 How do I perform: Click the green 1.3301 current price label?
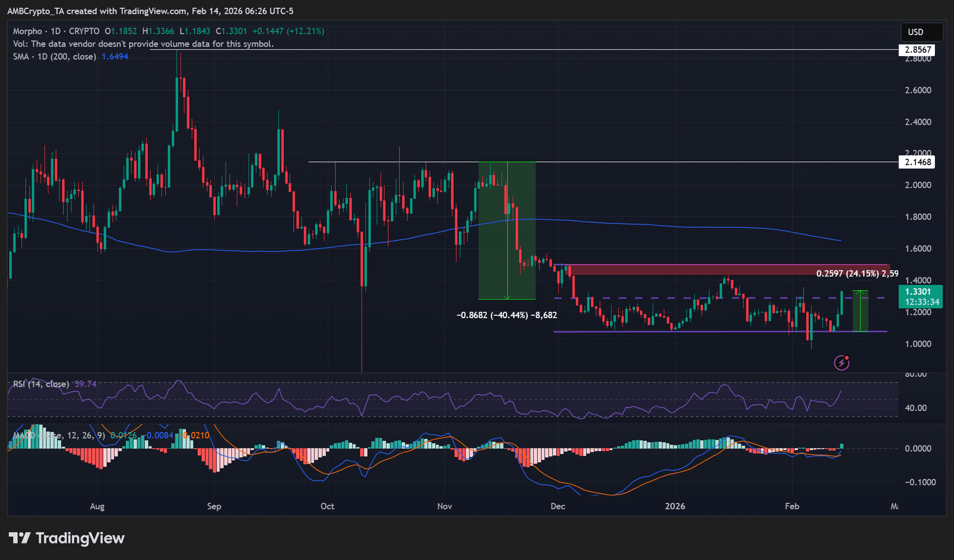(918, 292)
